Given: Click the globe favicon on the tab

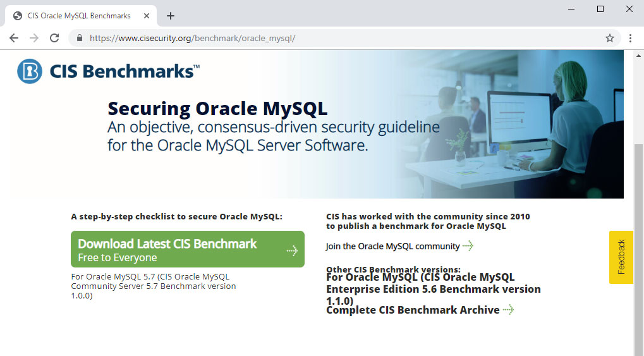Looking at the screenshot, I should pos(18,16).
